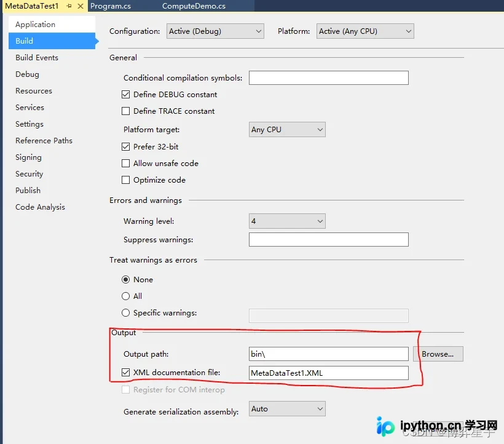Switch to the Program.cs tab
This screenshot has height=444, width=504.
pyautogui.click(x=111, y=6)
